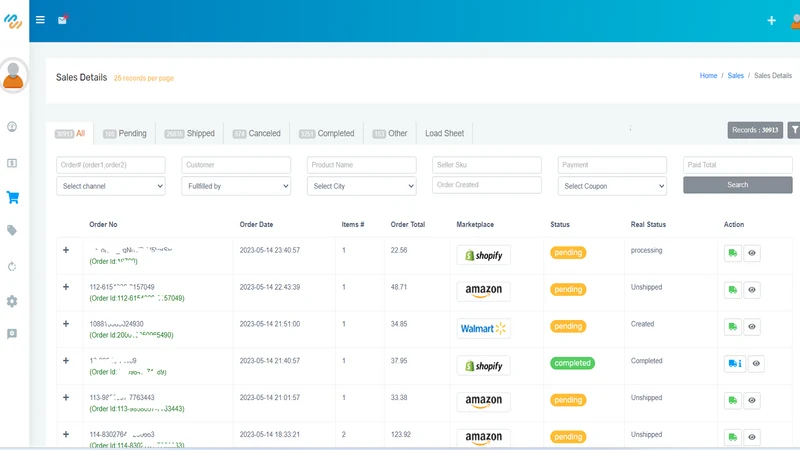Open the Select Coupon dropdown
This screenshot has width=800, height=450.
pyautogui.click(x=612, y=186)
